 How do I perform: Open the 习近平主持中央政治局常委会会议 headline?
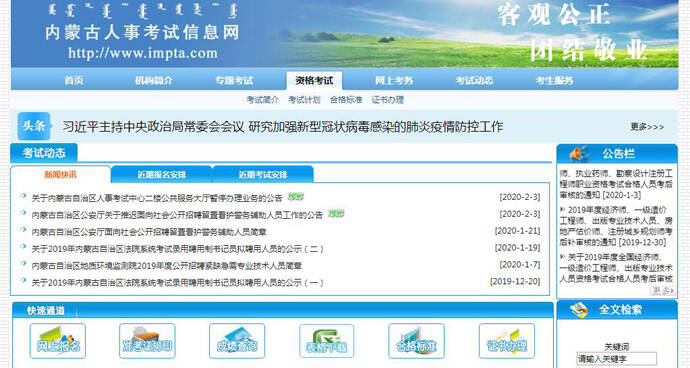coord(283,127)
